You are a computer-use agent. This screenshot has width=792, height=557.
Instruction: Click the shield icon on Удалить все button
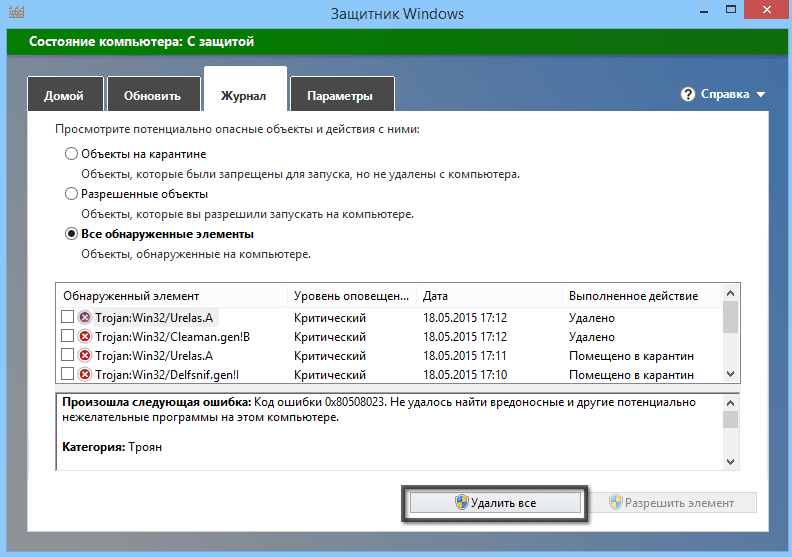click(x=462, y=502)
